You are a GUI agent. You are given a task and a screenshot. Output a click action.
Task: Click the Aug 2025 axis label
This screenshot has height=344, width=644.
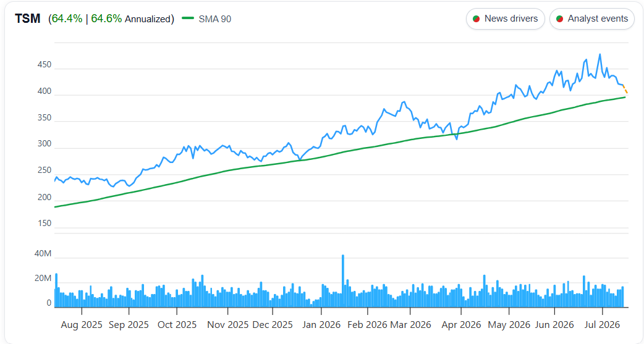pos(82,325)
